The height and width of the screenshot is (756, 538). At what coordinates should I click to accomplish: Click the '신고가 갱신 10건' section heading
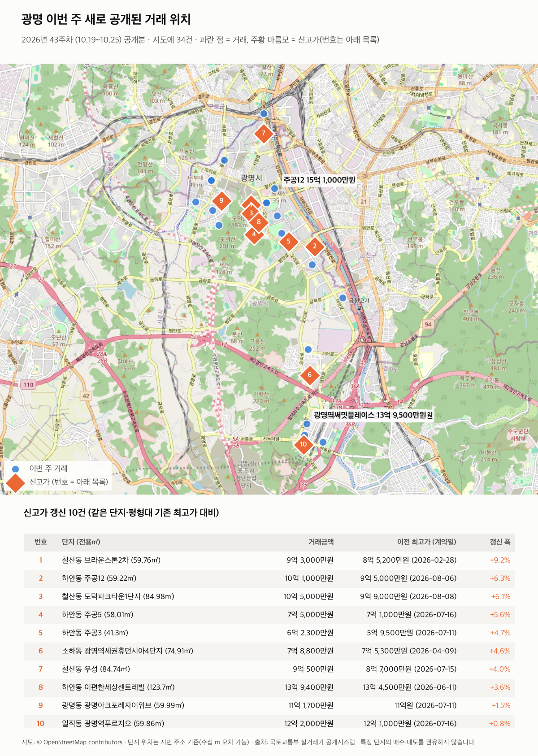(x=121, y=513)
